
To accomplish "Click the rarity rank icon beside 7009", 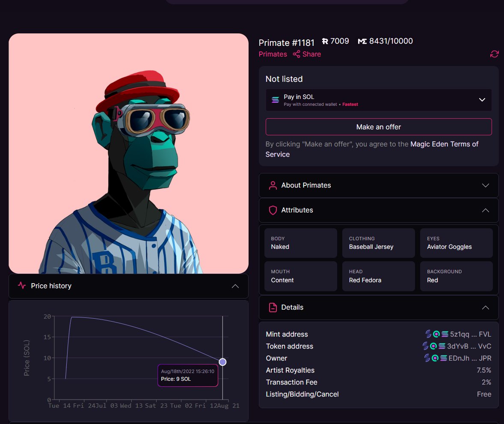I will pos(325,41).
